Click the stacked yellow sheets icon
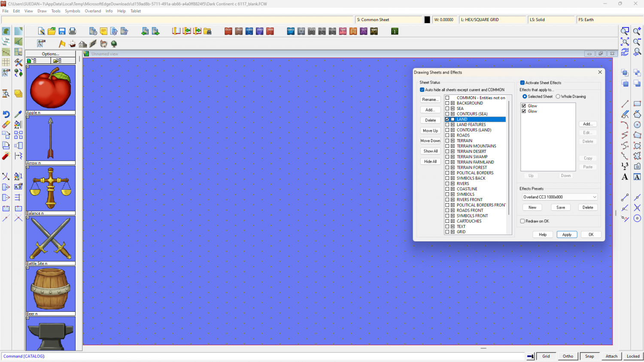Viewport: 644px width, 362px height. [x=18, y=93]
